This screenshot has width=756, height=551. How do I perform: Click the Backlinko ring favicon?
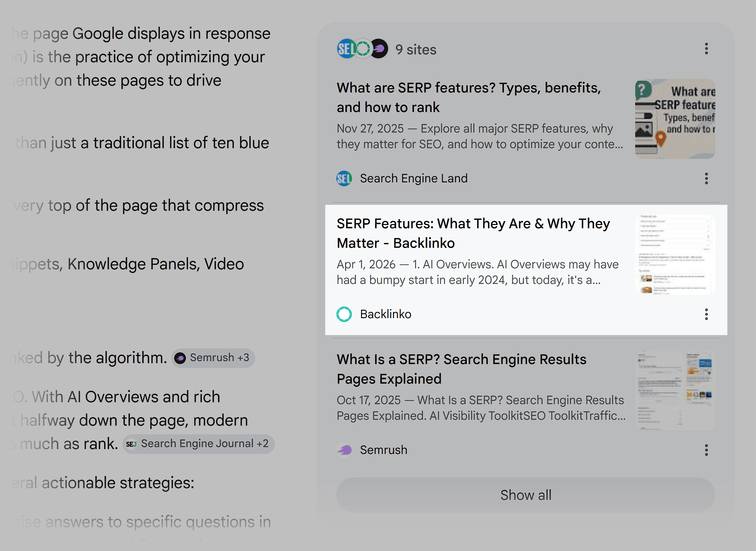coord(344,314)
